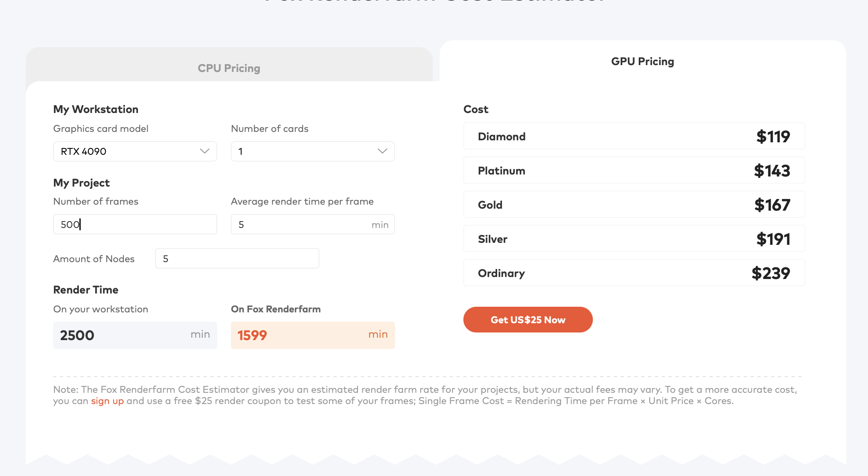The width and height of the screenshot is (868, 476).
Task: Select the Ordinary cost row
Action: click(x=634, y=273)
